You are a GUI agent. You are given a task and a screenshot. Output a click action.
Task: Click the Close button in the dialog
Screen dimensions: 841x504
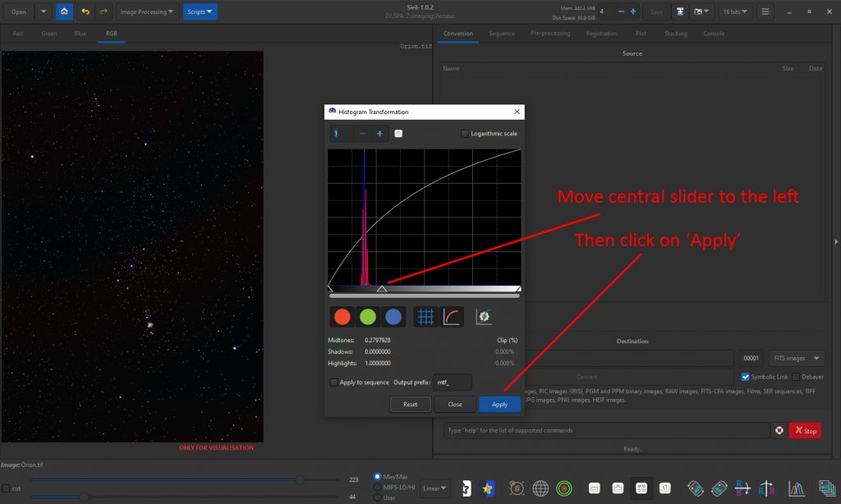[455, 405]
